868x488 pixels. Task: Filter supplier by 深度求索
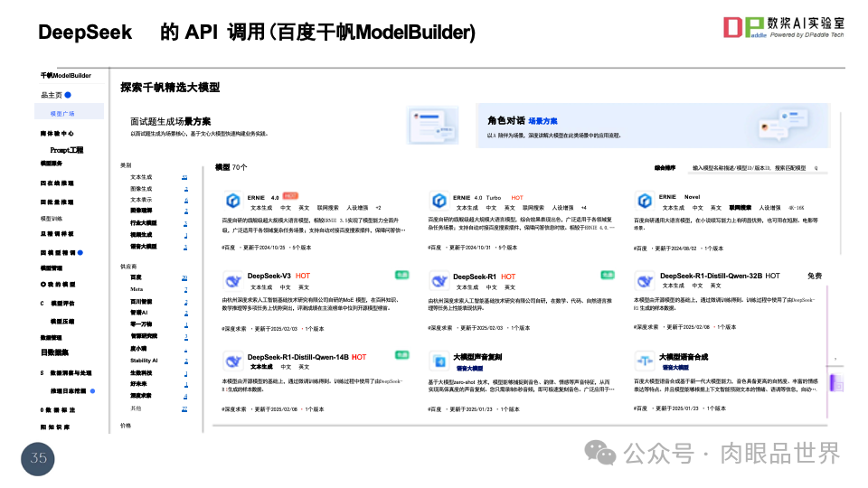(x=141, y=396)
